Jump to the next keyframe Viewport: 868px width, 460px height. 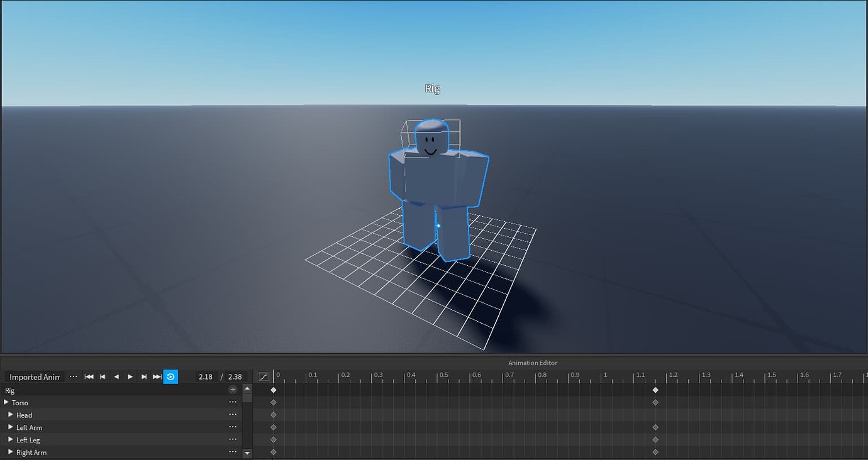click(x=144, y=376)
